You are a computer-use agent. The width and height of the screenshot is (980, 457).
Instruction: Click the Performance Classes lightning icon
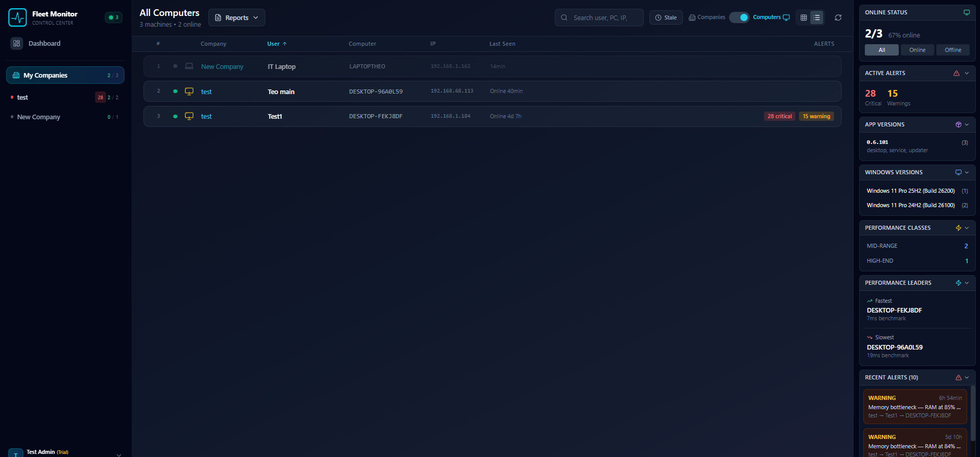point(958,228)
